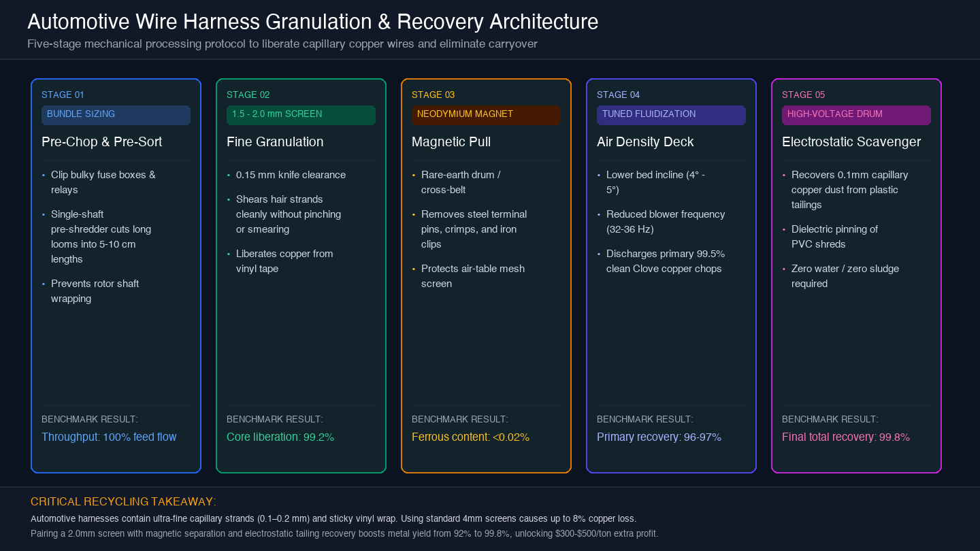This screenshot has height=551, width=980.
Task: Select the STAGE 03 label
Action: tap(433, 95)
